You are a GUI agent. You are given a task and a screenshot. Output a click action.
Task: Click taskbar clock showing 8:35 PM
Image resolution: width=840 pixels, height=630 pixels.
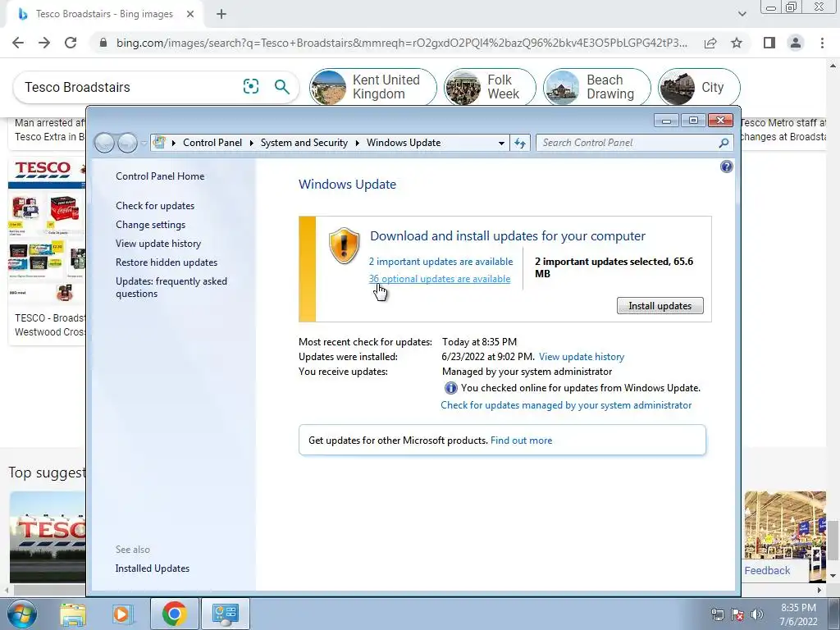798,614
